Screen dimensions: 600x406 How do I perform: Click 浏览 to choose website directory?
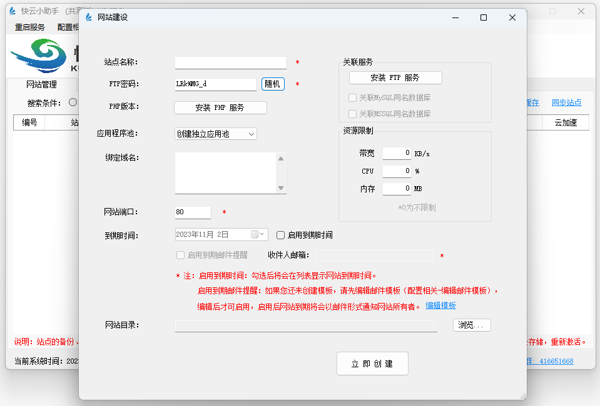(x=472, y=325)
